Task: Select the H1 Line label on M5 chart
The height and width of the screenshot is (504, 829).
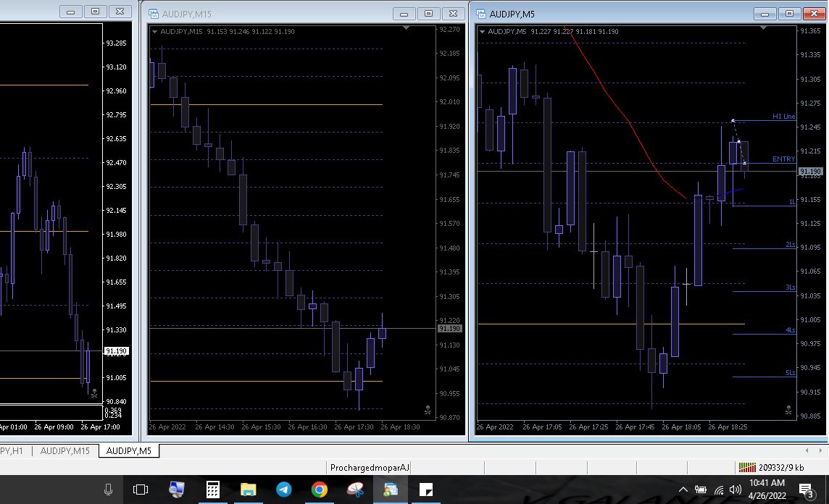Action: (x=783, y=117)
